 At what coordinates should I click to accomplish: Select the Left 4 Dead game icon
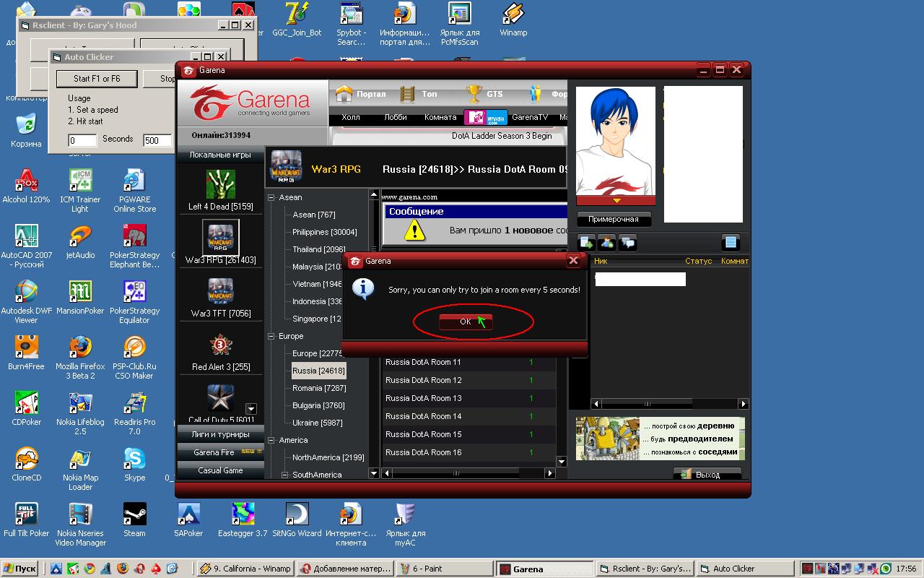[220, 185]
